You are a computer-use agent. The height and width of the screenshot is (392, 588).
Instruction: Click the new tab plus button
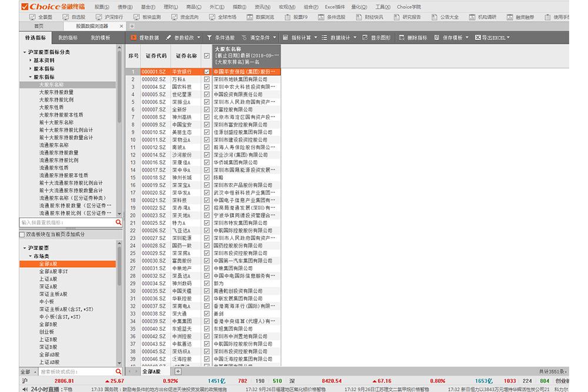132,26
